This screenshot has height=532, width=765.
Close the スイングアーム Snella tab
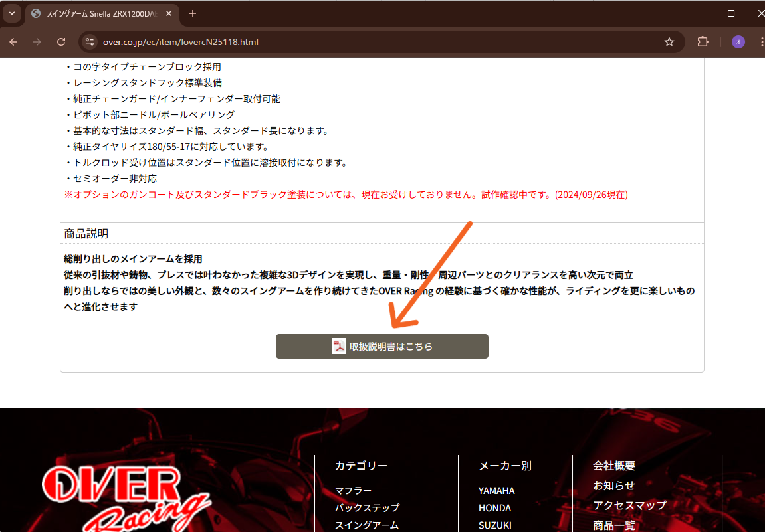pos(169,14)
